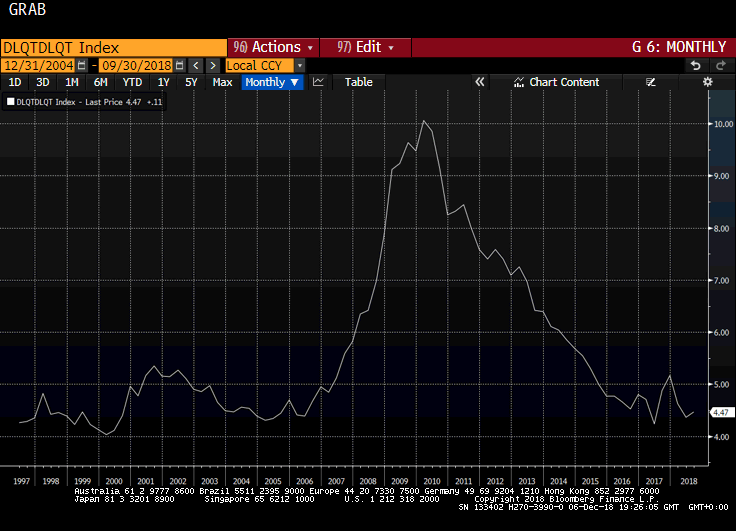736x531 pixels.
Task: Select the YTD time range
Action: point(132,82)
